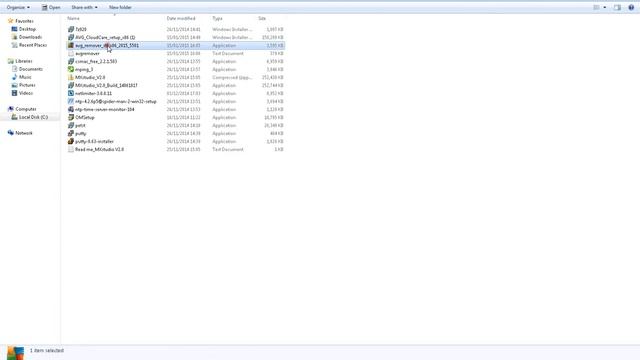Open the Documents library
The height and width of the screenshot is (360, 640).
pyautogui.click(x=31, y=69)
